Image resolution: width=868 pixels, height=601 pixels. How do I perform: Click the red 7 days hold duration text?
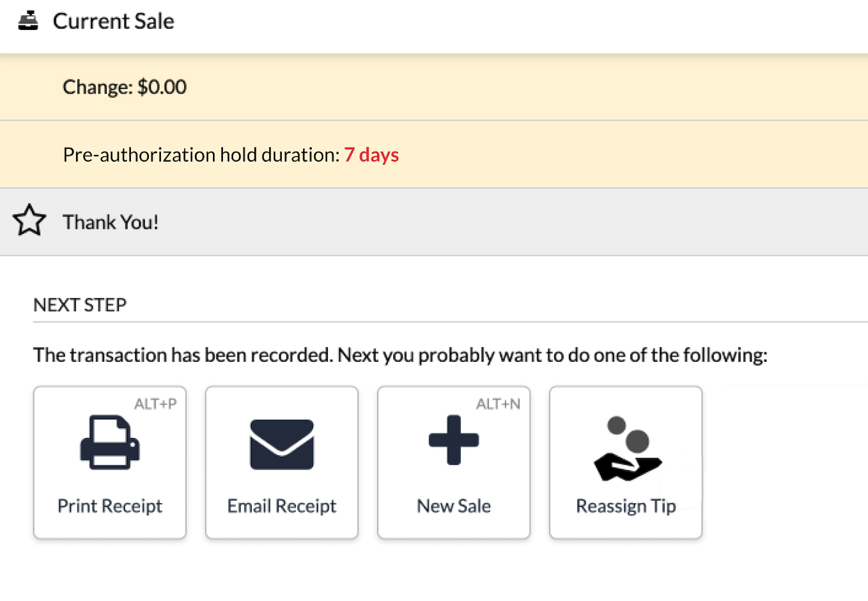pos(371,154)
